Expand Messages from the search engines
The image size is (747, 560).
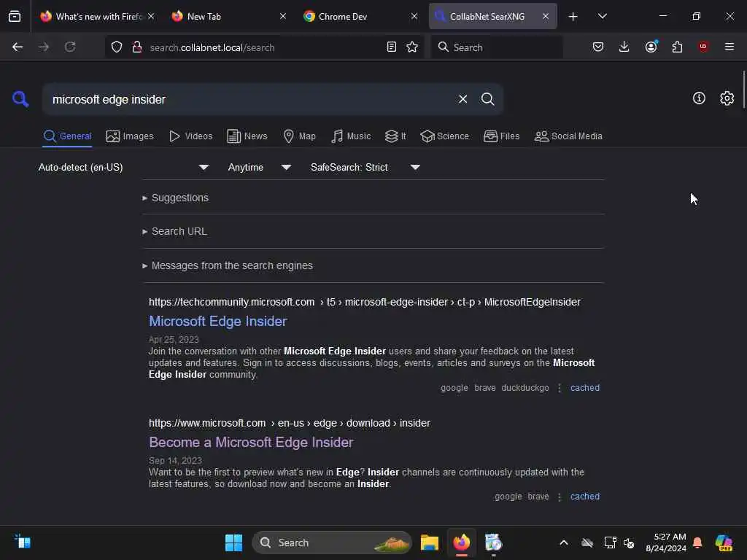[228, 265]
